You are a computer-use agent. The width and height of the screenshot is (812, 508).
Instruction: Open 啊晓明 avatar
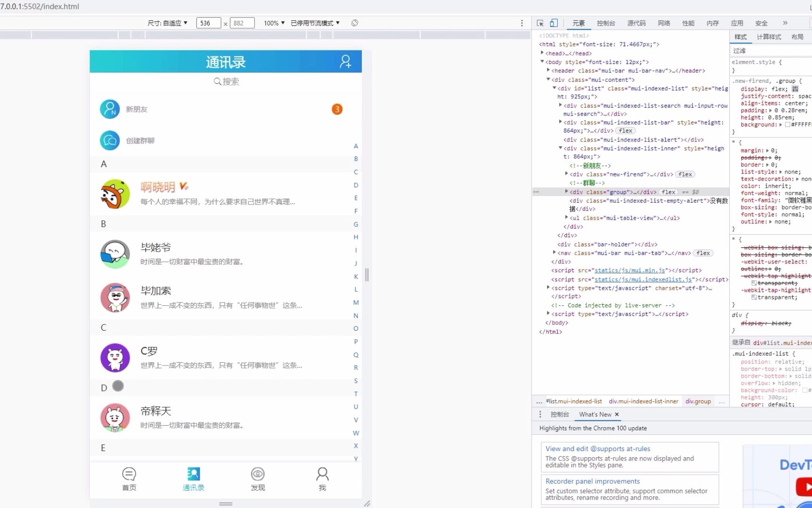(115, 194)
